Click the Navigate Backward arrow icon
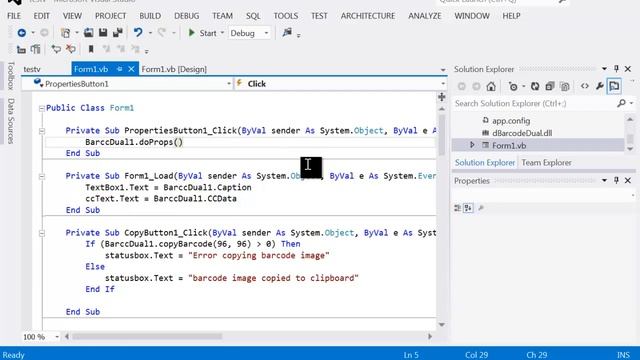This screenshot has width=640, height=360. click(x=22, y=33)
